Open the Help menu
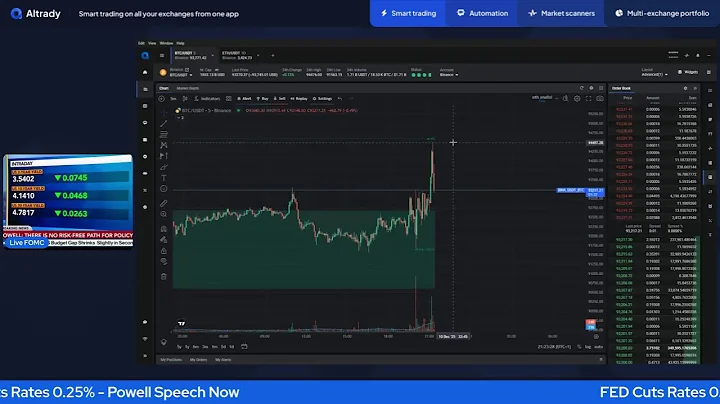Screen dimensions: 720x404 [180, 43]
